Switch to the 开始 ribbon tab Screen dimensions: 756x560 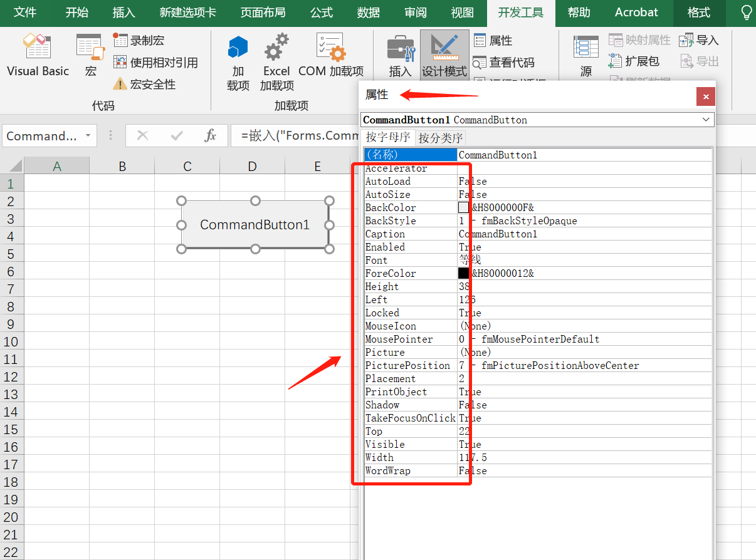pos(76,13)
